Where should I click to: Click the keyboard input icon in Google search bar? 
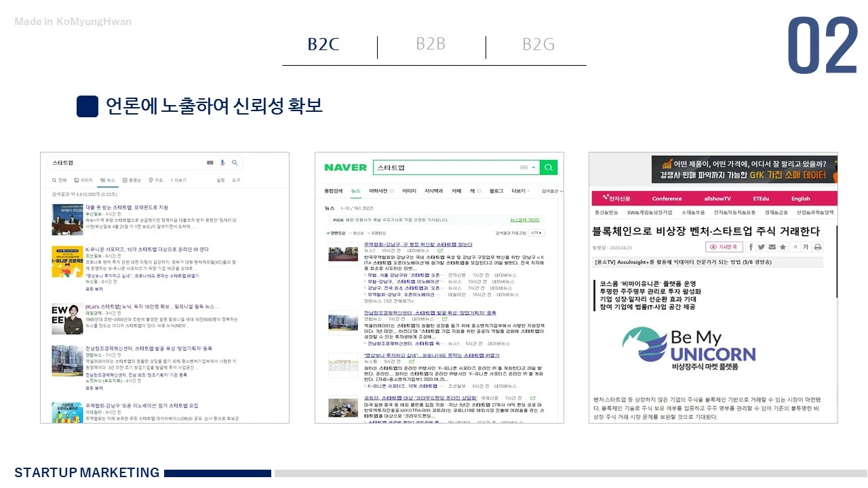(x=211, y=162)
